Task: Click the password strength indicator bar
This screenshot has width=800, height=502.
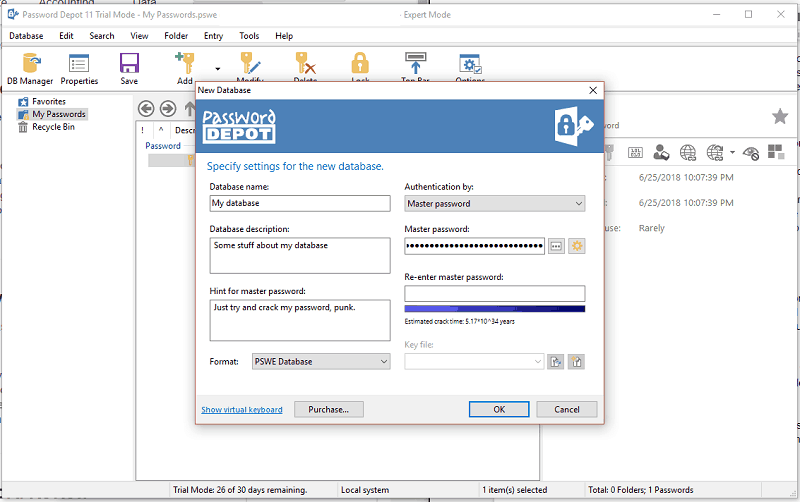Action: point(494,309)
